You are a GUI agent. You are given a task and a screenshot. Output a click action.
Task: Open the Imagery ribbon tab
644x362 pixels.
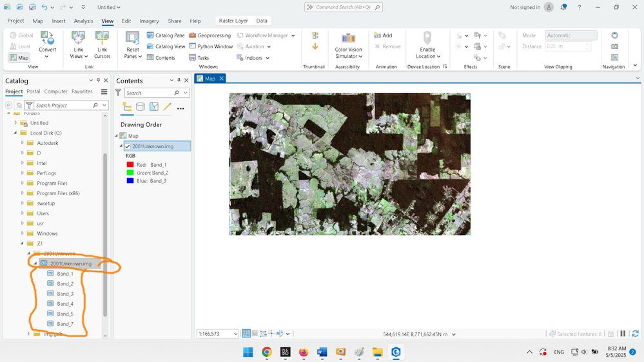150,21
